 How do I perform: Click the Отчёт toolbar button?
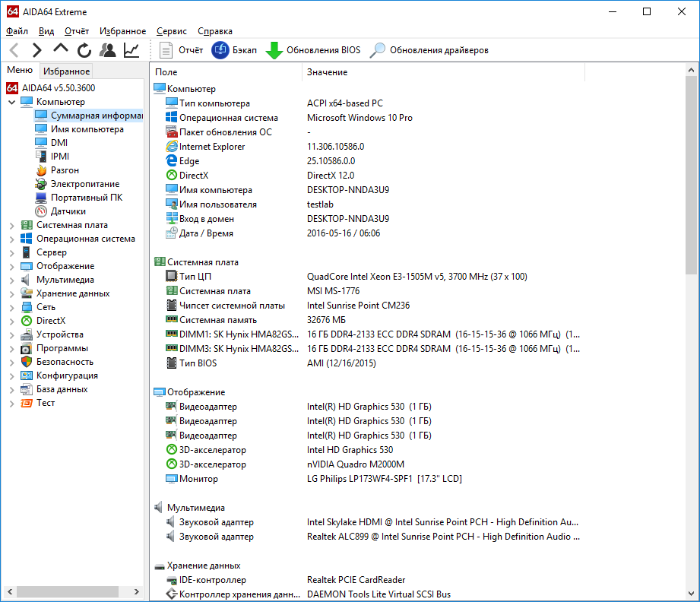[x=182, y=50]
